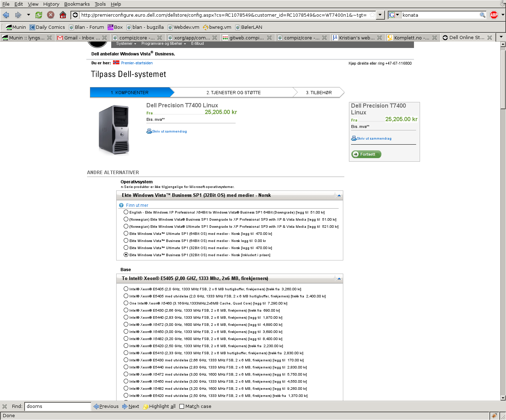Open the Home page icon
506x420 pixels.
[63, 15]
